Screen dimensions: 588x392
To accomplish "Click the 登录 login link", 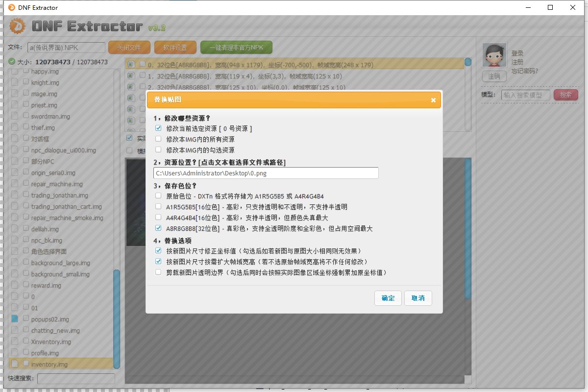I will [x=517, y=53].
